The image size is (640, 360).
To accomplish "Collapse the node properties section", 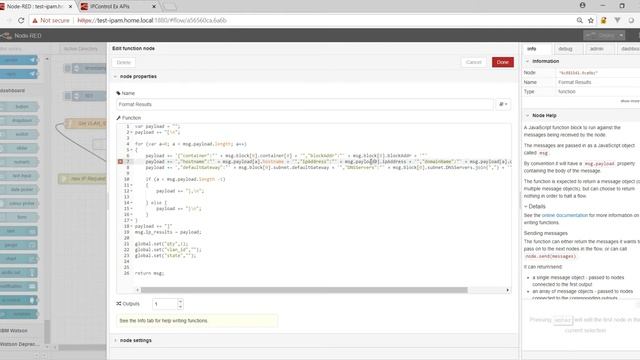I will [x=115, y=76].
